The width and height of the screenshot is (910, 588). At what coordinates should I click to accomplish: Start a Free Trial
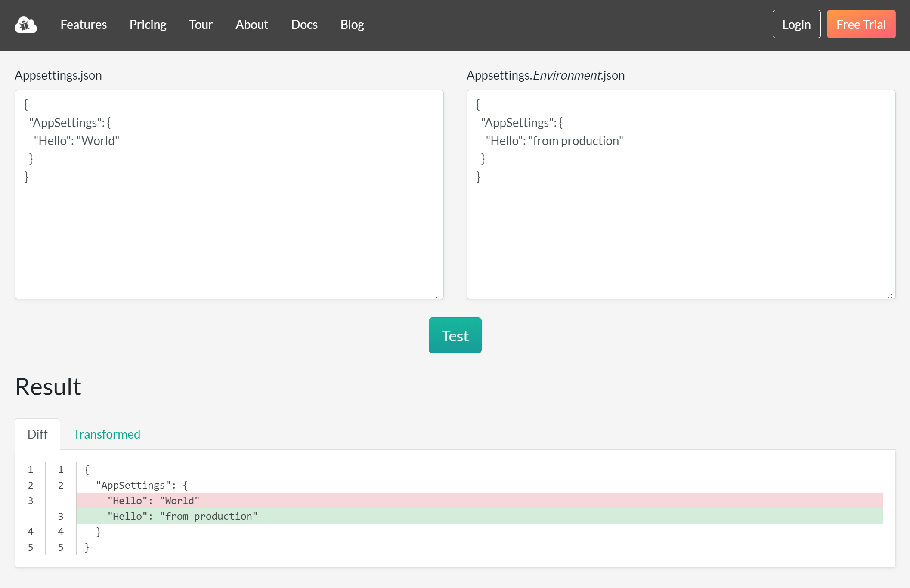tap(860, 24)
